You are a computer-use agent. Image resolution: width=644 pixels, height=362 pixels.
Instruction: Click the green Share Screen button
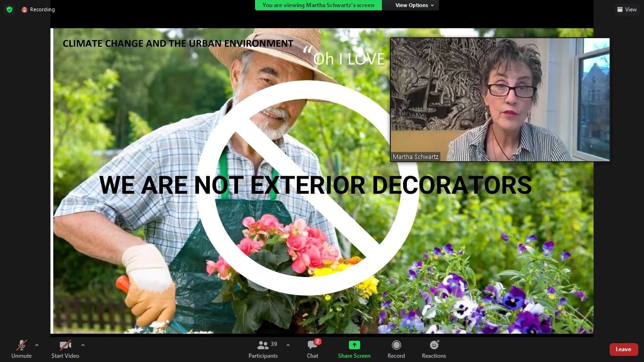tap(354, 349)
